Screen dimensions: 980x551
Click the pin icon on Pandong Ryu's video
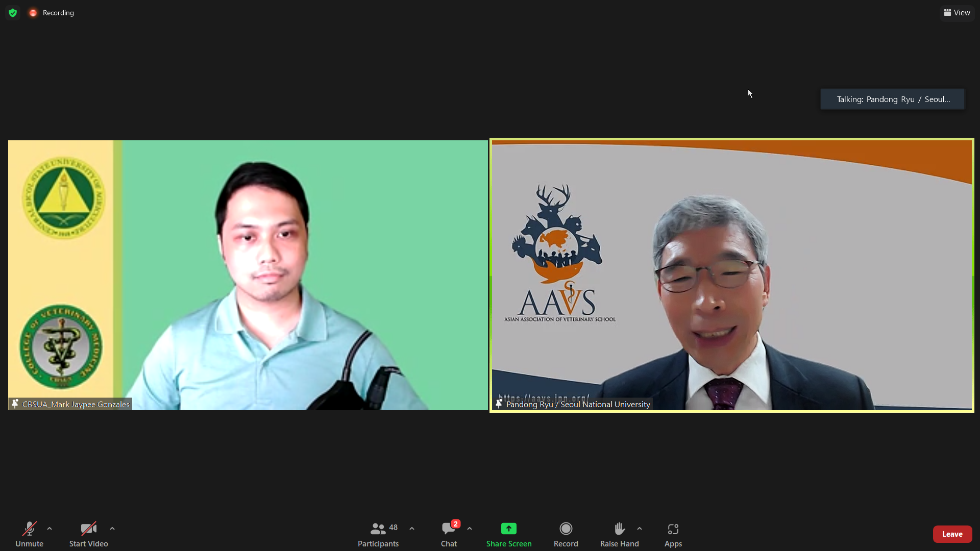(x=499, y=404)
